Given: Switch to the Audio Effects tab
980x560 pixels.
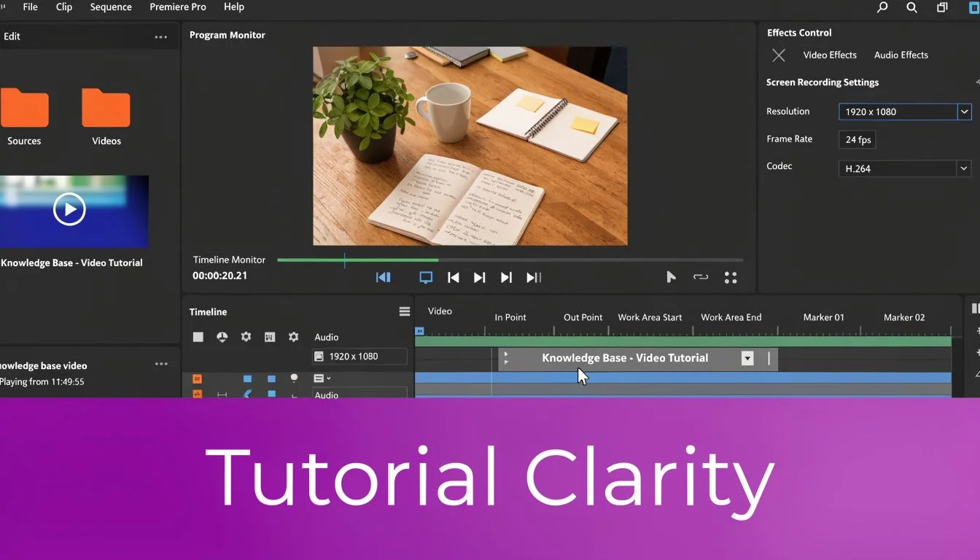Looking at the screenshot, I should pyautogui.click(x=901, y=55).
